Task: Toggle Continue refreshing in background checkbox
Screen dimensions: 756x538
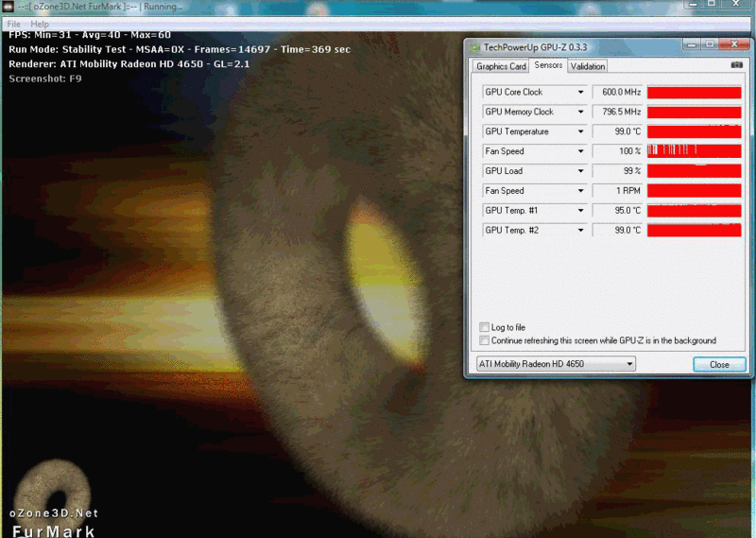Action: 484,340
